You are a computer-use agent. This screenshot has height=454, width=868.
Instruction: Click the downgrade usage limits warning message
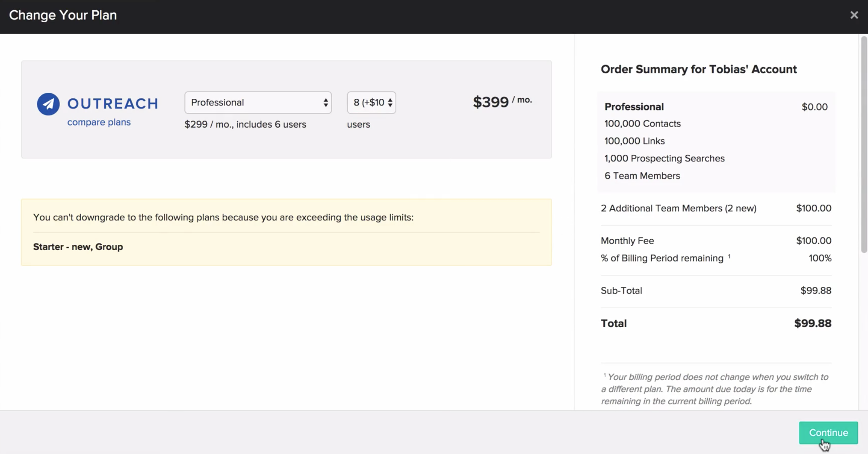click(223, 218)
